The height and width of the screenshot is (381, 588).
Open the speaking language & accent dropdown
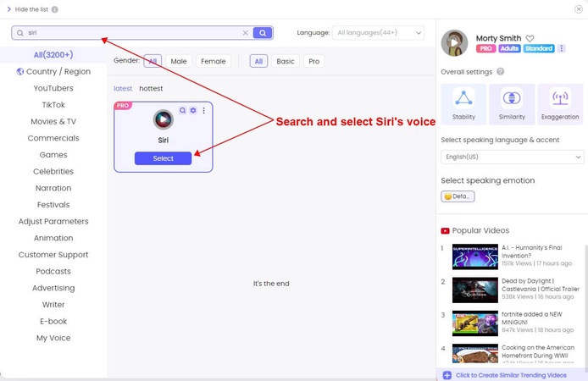(512, 157)
